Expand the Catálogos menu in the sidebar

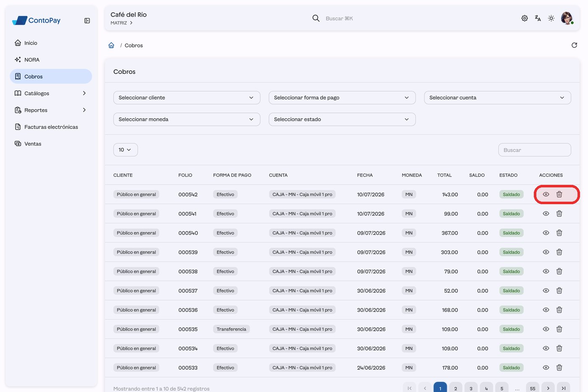pyautogui.click(x=51, y=93)
